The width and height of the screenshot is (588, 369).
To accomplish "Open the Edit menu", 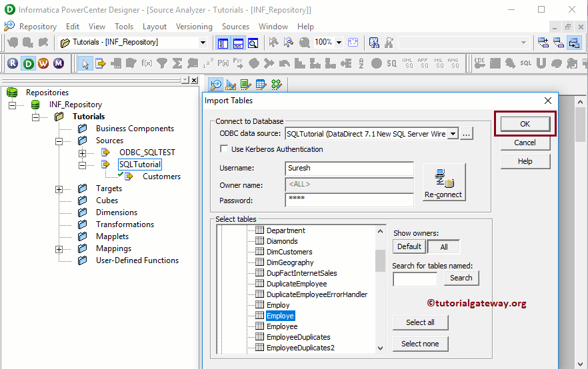I will (x=73, y=27).
